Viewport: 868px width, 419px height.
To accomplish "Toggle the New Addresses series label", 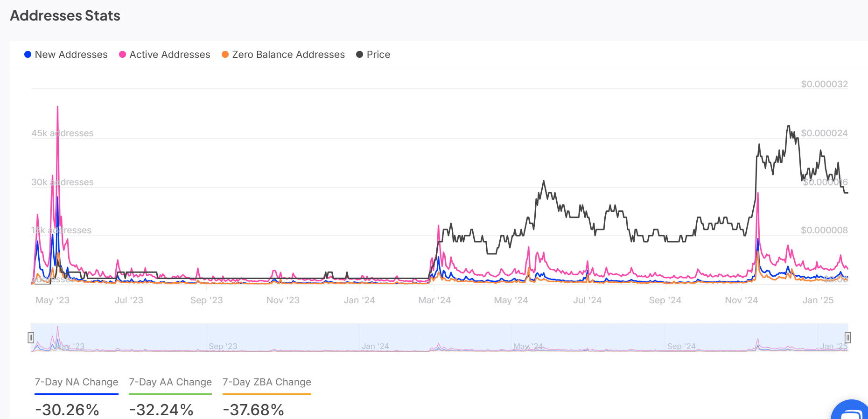I will pos(71,55).
